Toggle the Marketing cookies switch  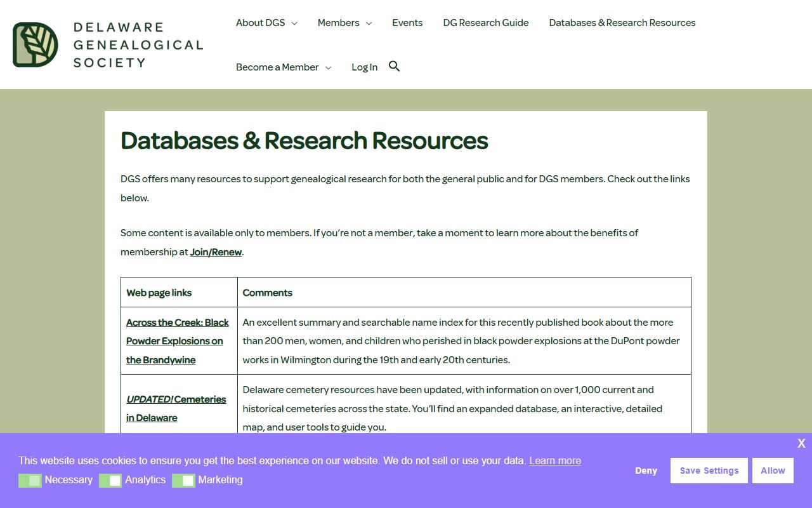183,481
